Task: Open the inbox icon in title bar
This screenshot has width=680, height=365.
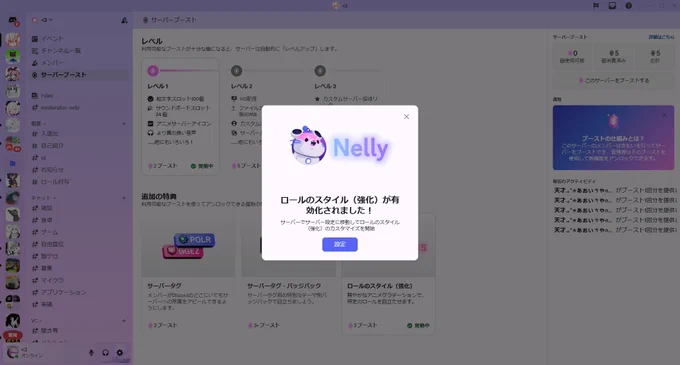Action: coord(612,6)
